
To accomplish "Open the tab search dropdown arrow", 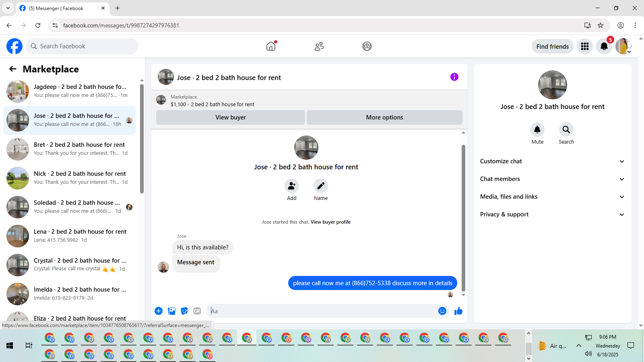I will (x=8, y=8).
